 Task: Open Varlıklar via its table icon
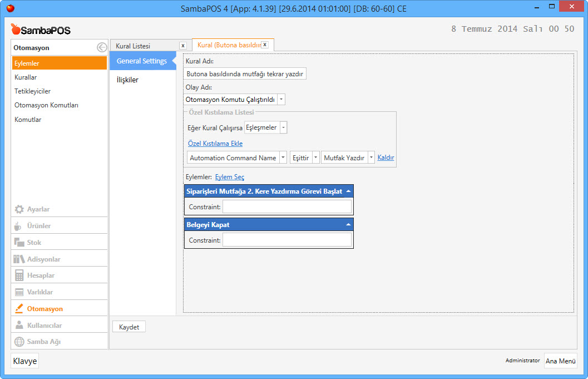coord(19,292)
